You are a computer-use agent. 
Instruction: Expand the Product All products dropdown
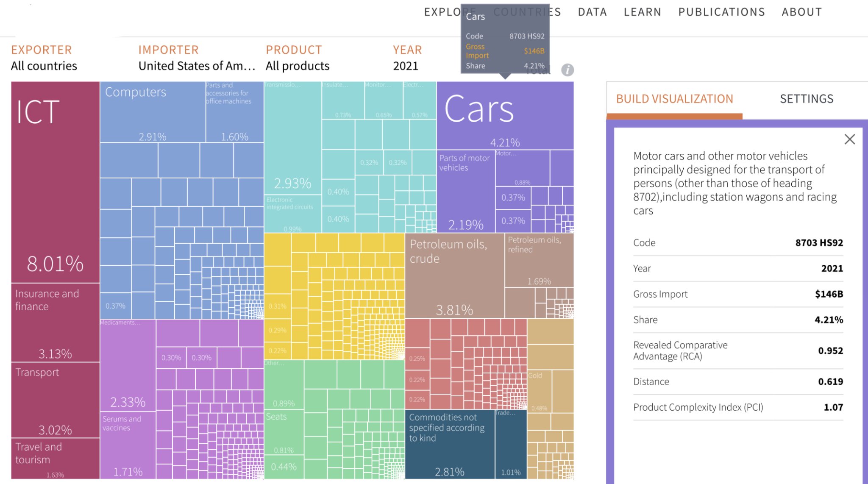(297, 66)
